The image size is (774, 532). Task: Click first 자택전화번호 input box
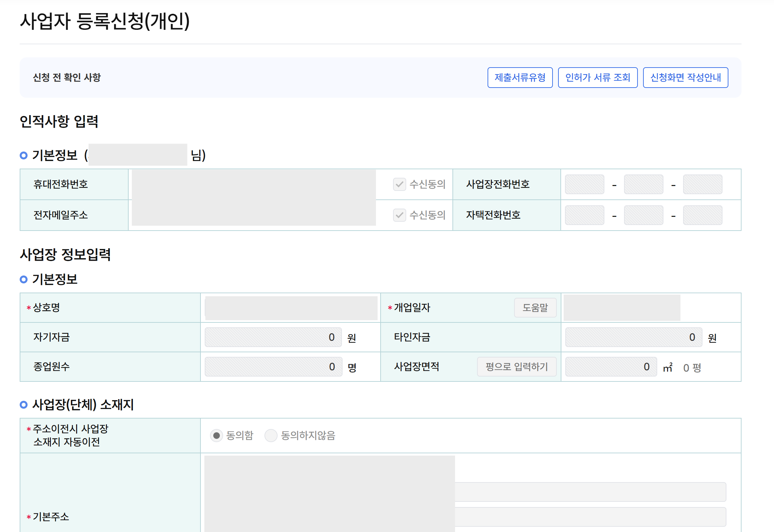click(x=584, y=215)
